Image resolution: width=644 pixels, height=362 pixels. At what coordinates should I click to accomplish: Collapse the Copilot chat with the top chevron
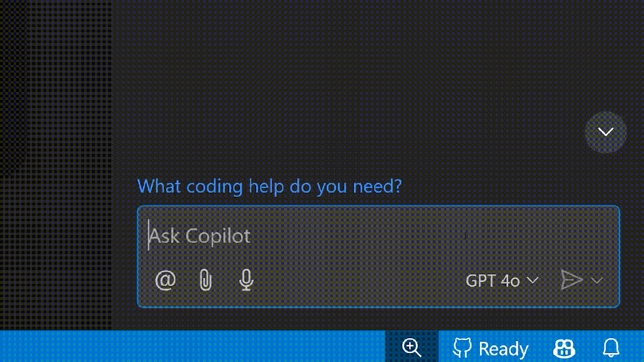coord(605,132)
